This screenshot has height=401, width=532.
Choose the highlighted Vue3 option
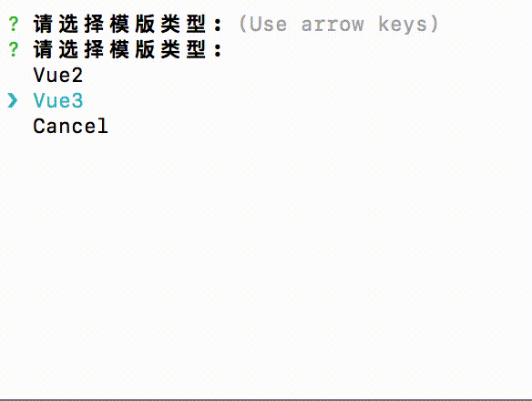click(x=58, y=101)
